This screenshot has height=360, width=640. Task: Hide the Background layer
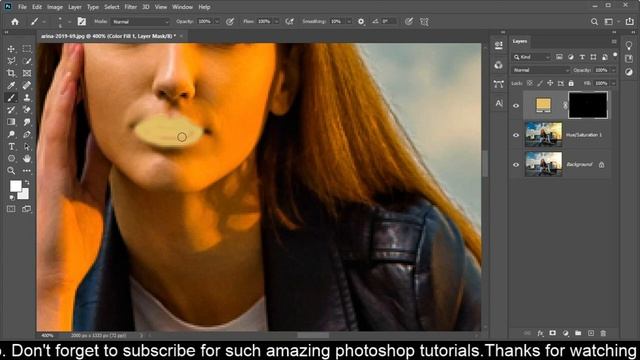[x=516, y=165]
